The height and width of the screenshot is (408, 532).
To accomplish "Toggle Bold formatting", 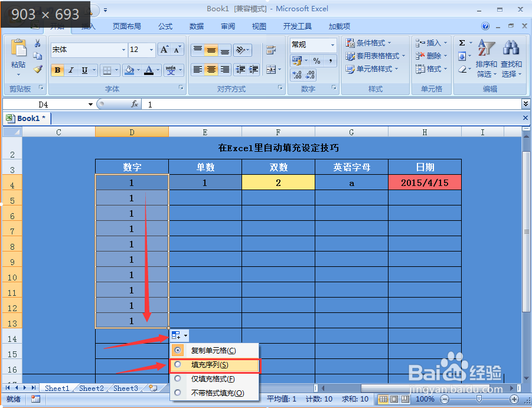I will pyautogui.click(x=58, y=70).
